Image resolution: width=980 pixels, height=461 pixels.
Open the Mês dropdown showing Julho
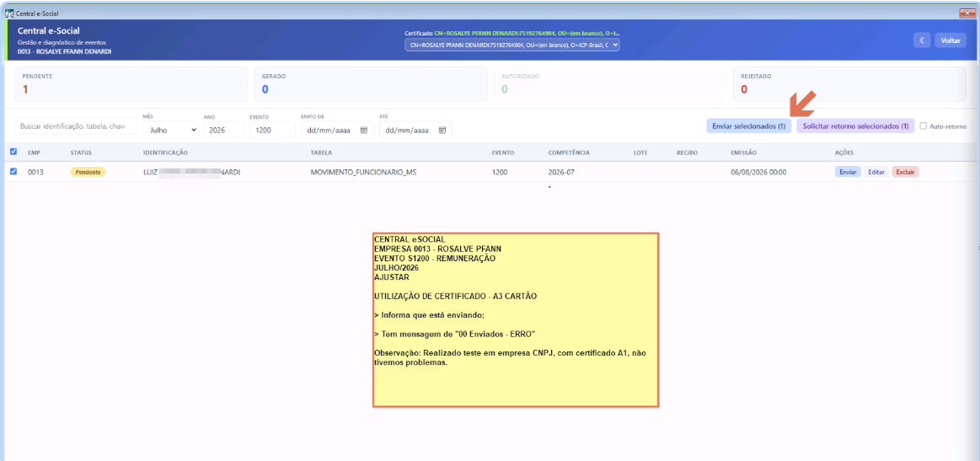pos(170,130)
